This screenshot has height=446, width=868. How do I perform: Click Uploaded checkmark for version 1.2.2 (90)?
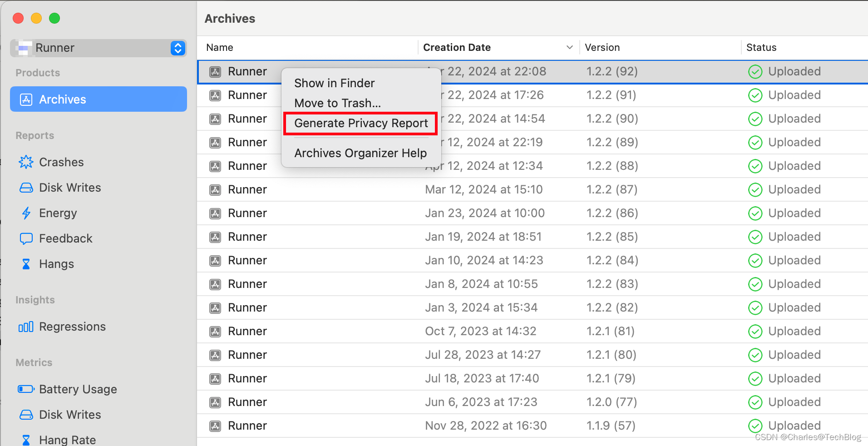pos(755,119)
